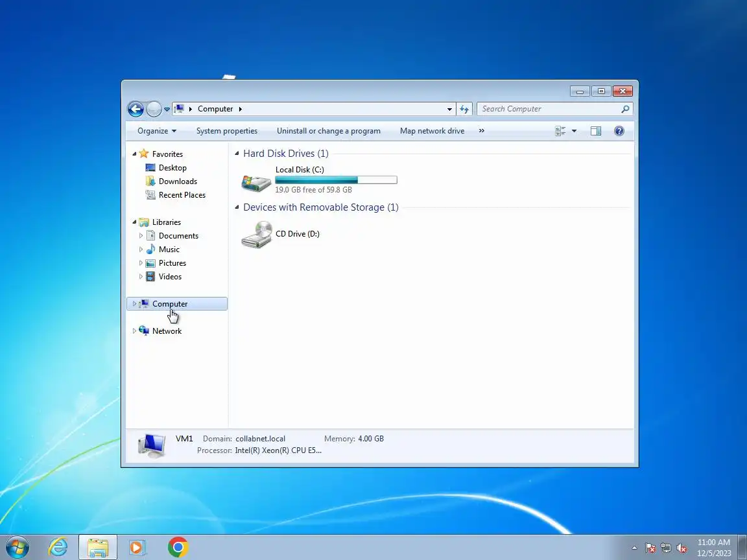747x560 pixels.
Task: Click the VM1 computer icon in details pane
Action: tap(152, 445)
